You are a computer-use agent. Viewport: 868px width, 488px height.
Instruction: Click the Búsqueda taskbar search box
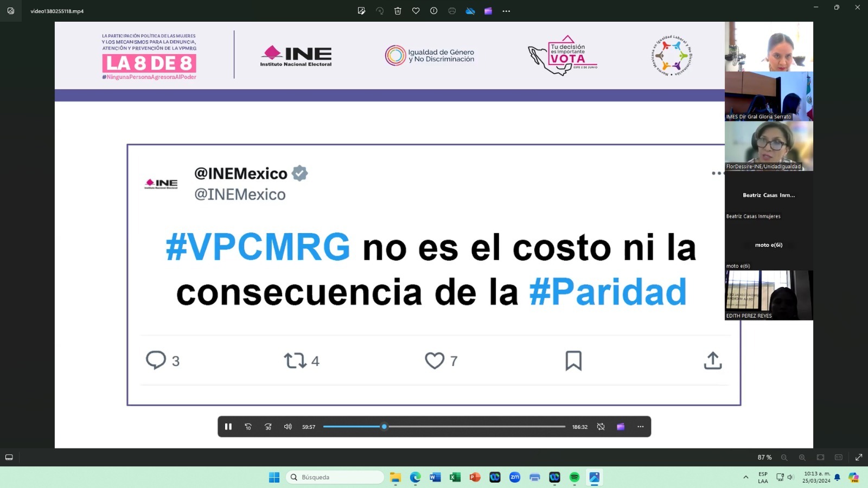click(335, 477)
